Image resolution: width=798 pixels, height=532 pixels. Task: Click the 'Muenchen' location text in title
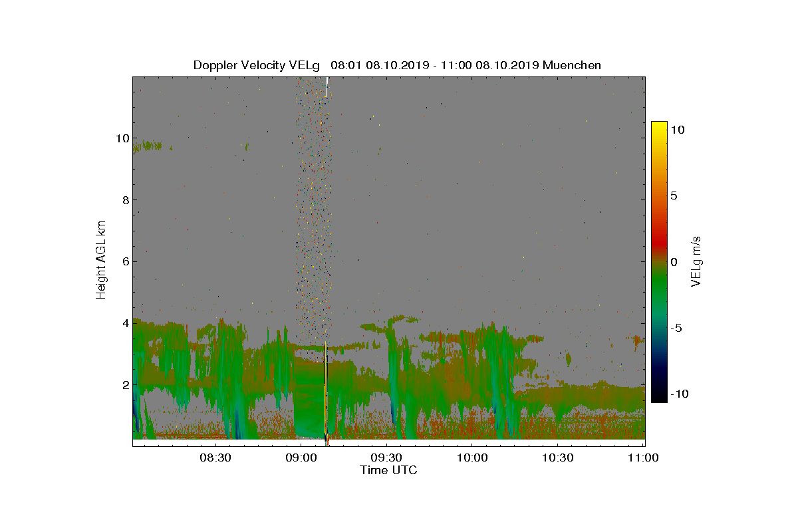pyautogui.click(x=572, y=65)
